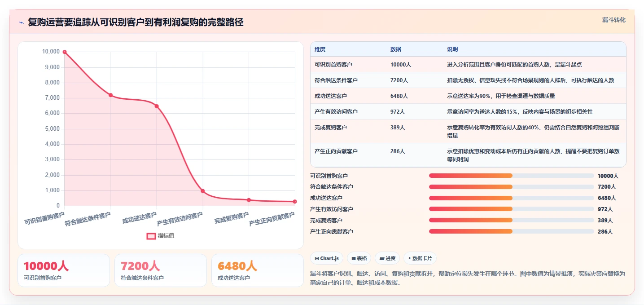Click the chart point for 产生有效访问客户
Viewport: 644px width, 305px height.
click(203, 191)
